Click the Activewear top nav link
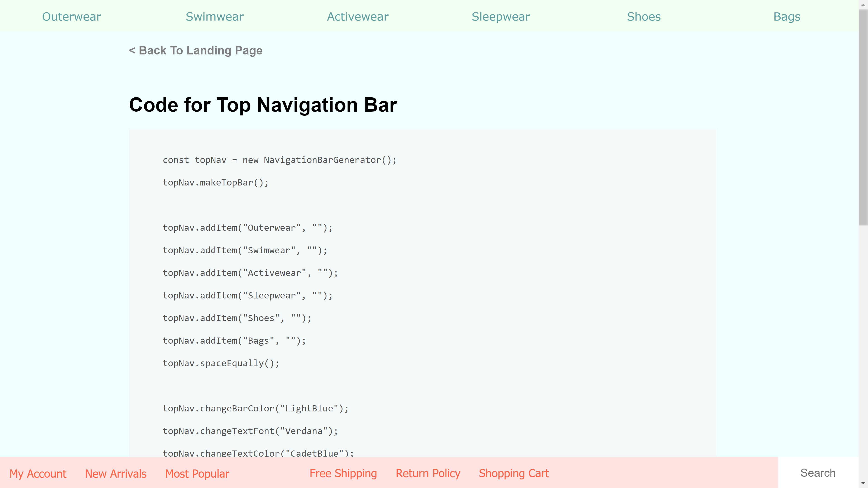This screenshot has width=868, height=488. tap(357, 16)
